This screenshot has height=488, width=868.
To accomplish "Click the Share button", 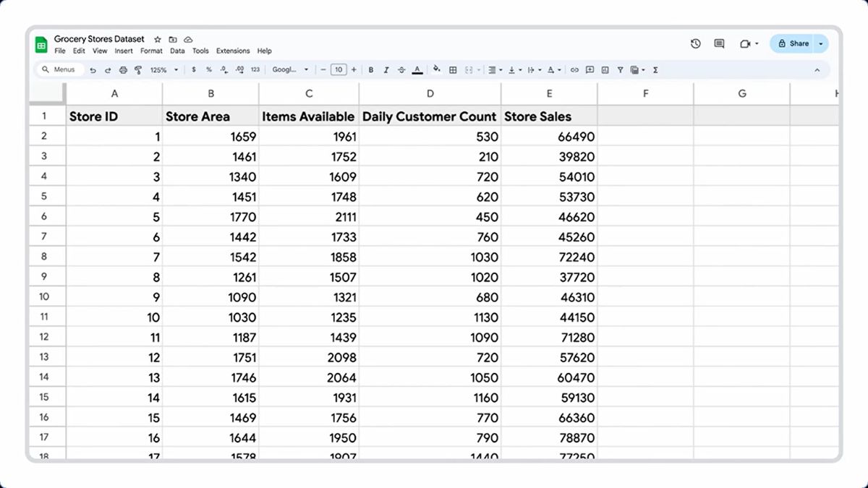I will tap(793, 44).
